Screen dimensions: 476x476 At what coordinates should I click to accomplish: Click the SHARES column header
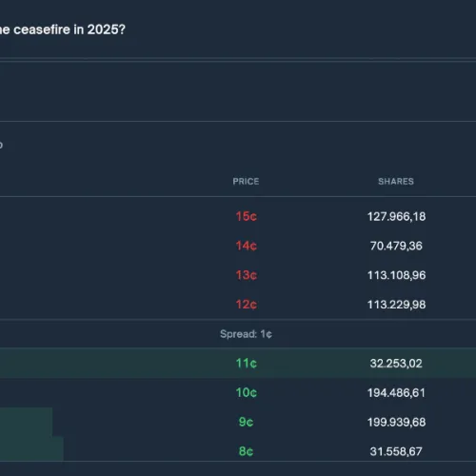[396, 181]
